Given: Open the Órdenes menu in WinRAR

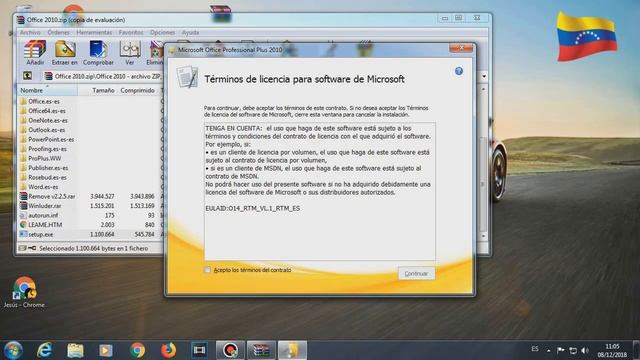Looking at the screenshot, I should click(58, 32).
